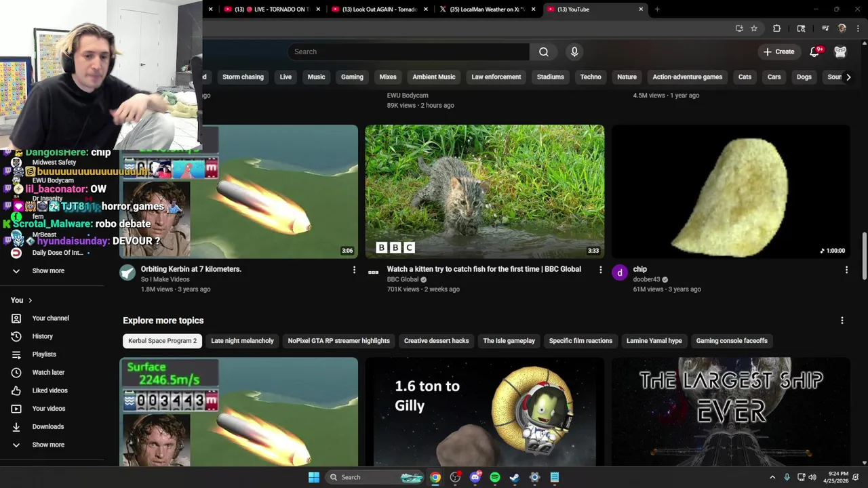
Task: Select the Action-adventure games chip
Action: 687,77
